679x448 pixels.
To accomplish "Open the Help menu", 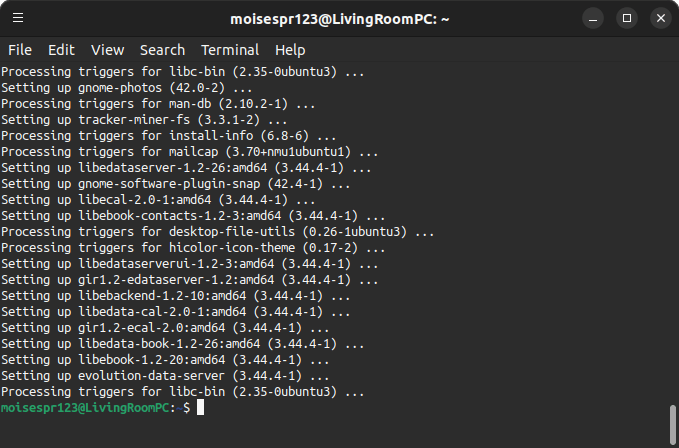I will tap(290, 50).
